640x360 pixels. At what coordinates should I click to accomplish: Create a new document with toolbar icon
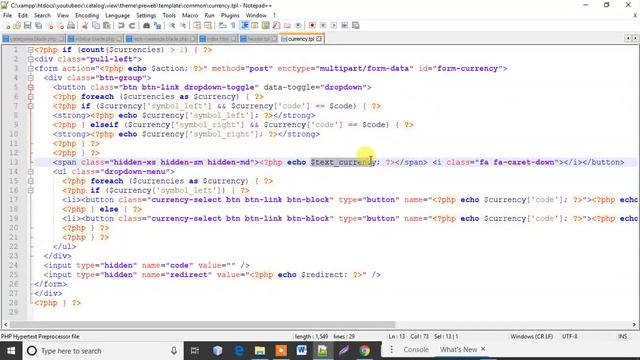click(7, 25)
